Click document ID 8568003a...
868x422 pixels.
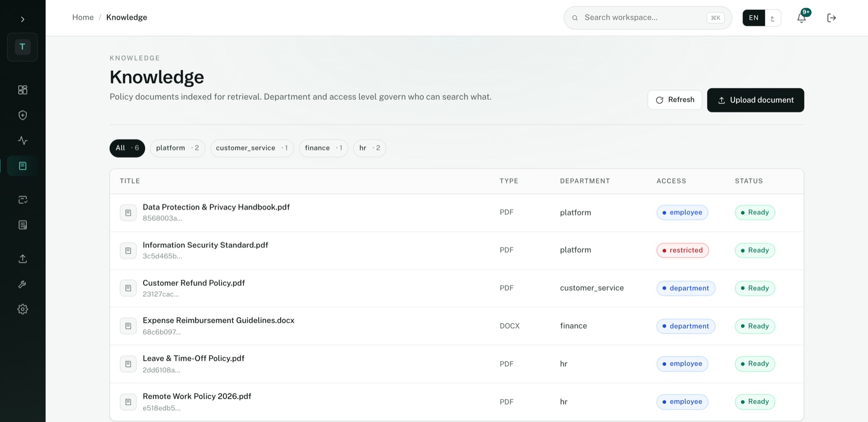coord(162,218)
